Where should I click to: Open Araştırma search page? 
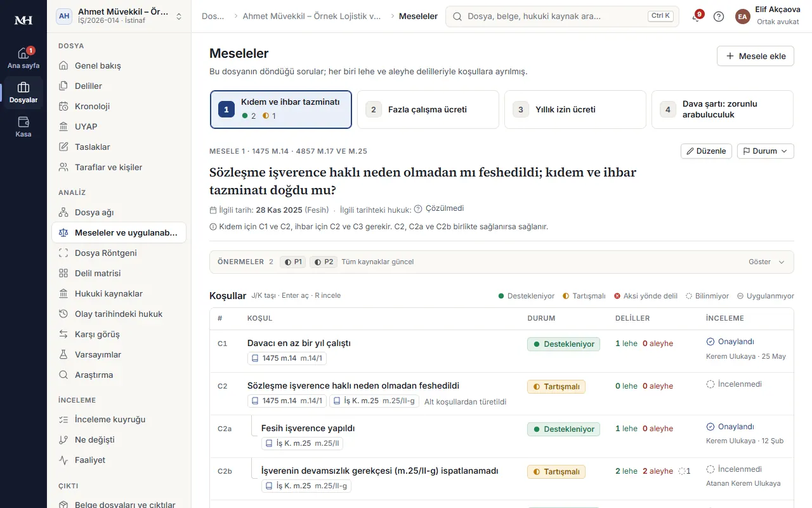pos(119,375)
